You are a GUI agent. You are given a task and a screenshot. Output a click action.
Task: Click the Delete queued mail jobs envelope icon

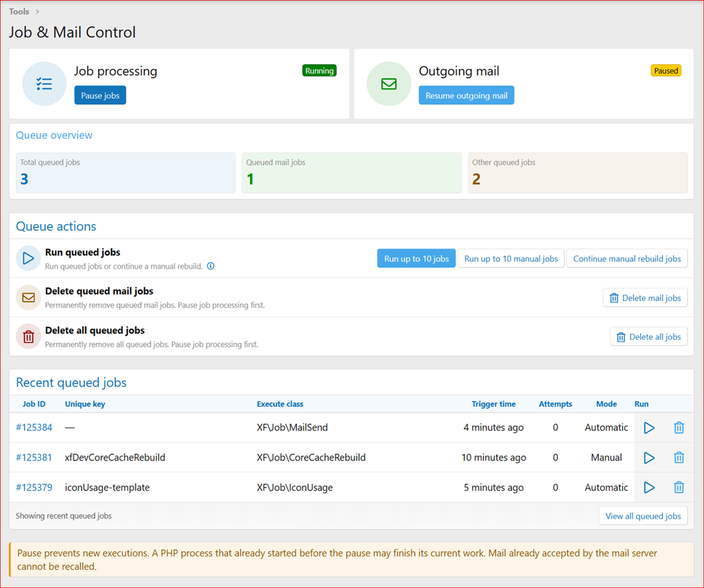[x=28, y=297]
